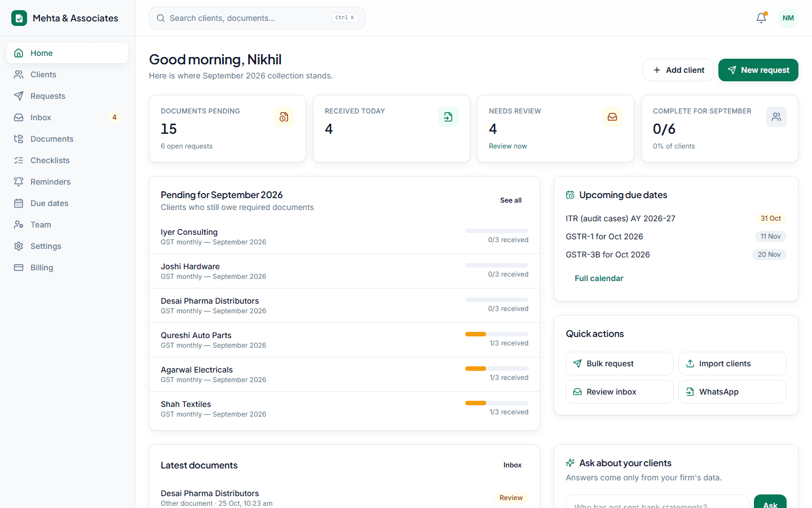Click the Reminders bell icon in sidebar
Viewport: 812px width, 508px height.
click(x=19, y=182)
